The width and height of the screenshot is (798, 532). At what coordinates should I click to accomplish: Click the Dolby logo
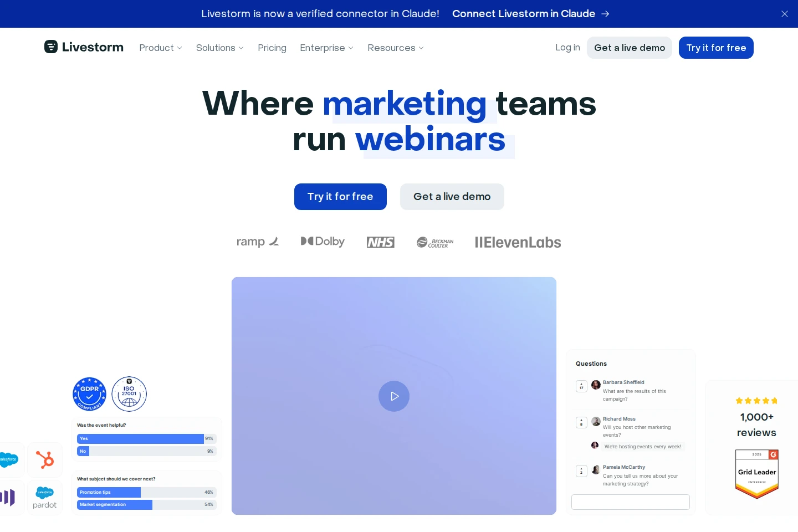click(323, 242)
